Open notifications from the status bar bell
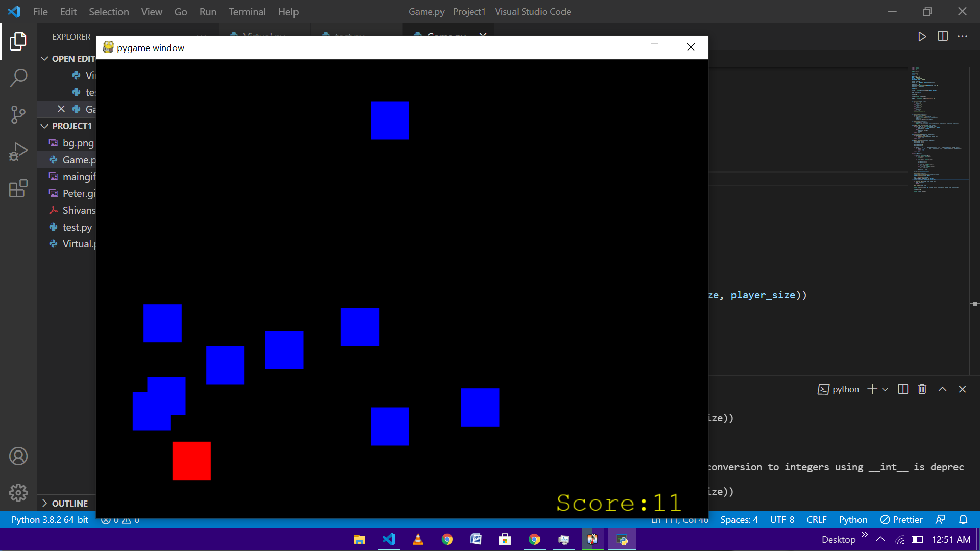The width and height of the screenshot is (980, 551). pyautogui.click(x=964, y=519)
